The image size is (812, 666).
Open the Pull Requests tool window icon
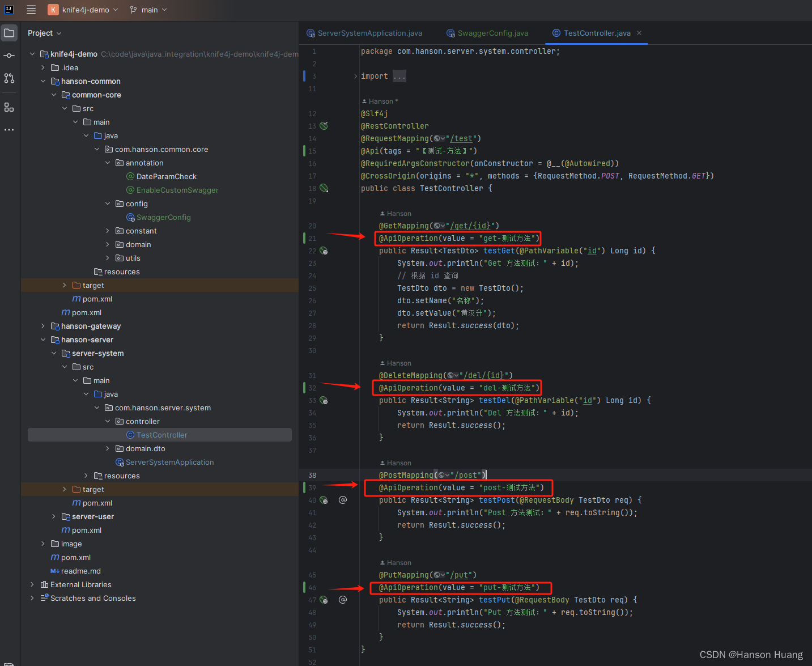pyautogui.click(x=9, y=78)
